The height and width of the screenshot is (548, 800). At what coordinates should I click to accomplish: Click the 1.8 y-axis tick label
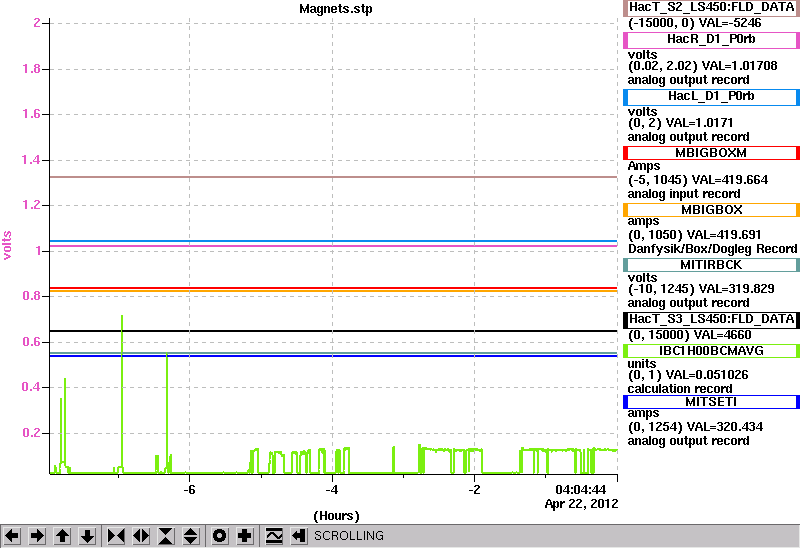[31, 69]
